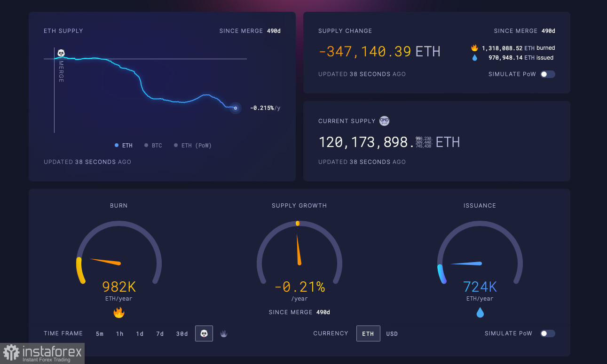Viewport: 607px width, 364px height.
Task: Select the 7d time frame
Action: point(160,334)
